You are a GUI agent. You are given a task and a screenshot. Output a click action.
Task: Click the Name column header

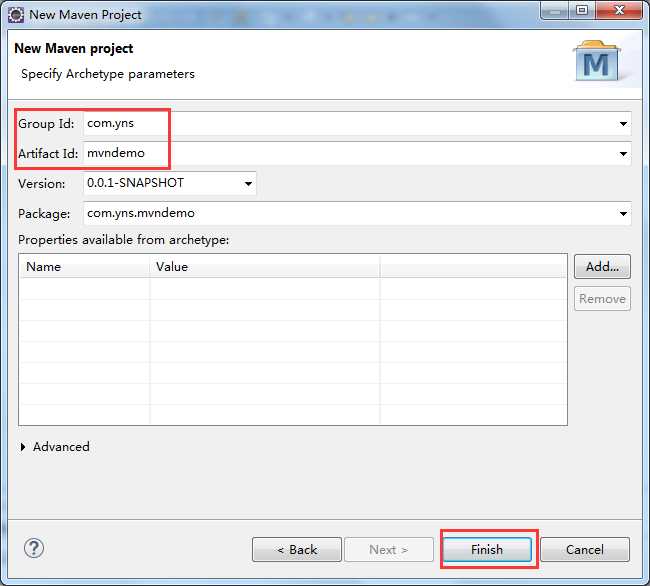click(84, 266)
